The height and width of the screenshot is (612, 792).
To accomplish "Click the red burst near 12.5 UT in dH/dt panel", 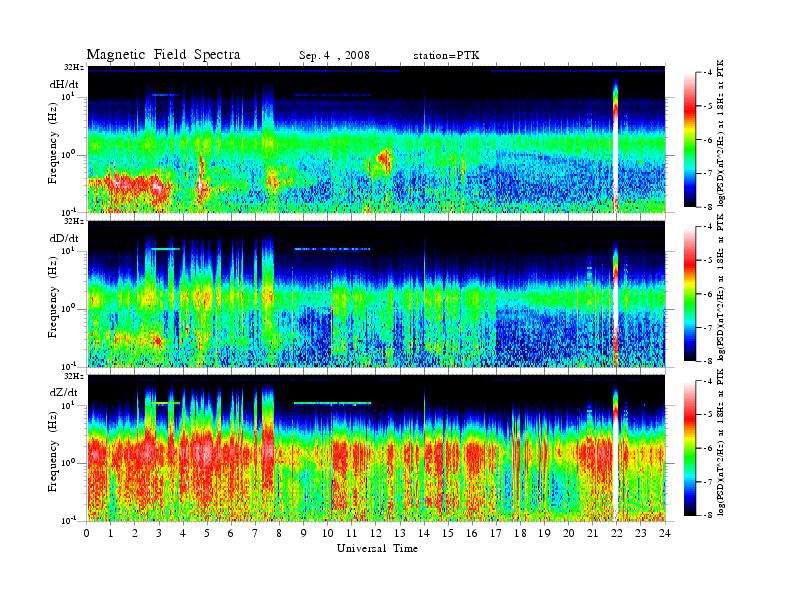I will 384,159.
